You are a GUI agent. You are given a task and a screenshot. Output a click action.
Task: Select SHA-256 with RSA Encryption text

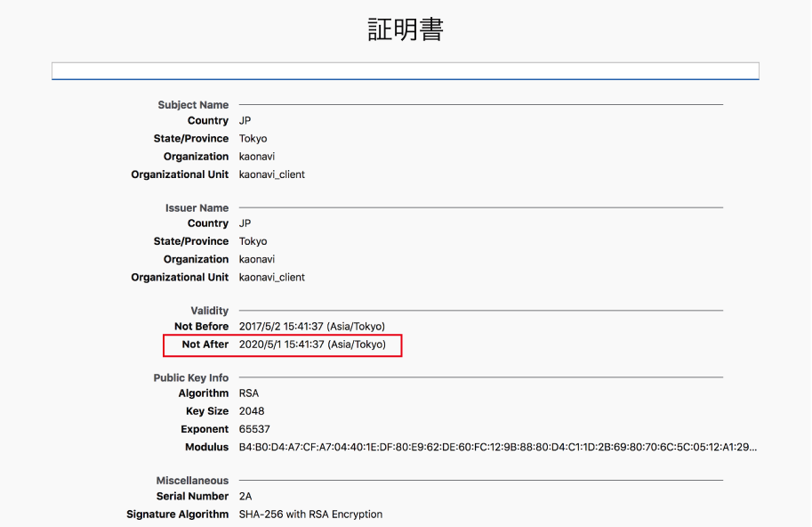pyautogui.click(x=310, y=515)
